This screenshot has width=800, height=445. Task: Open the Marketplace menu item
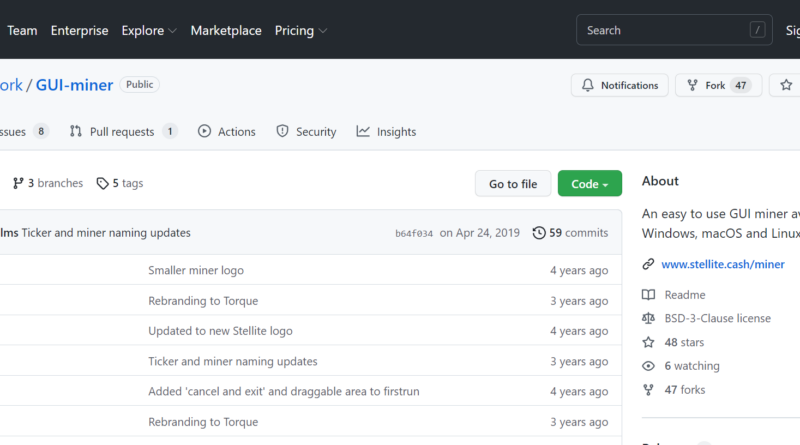coord(226,31)
